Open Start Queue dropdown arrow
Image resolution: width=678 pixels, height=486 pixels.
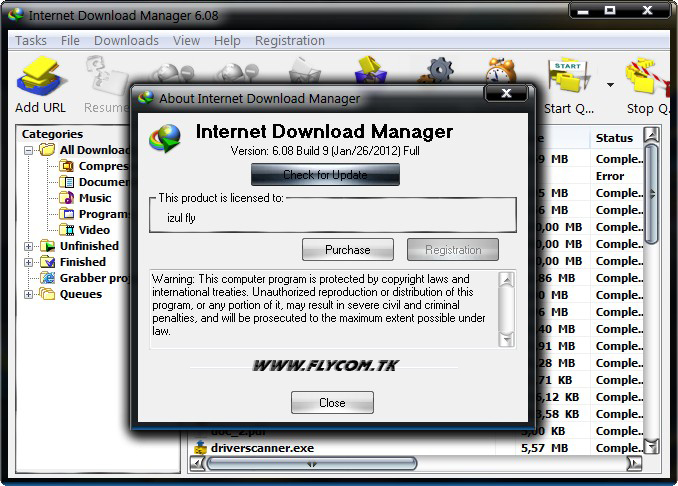pyautogui.click(x=610, y=85)
